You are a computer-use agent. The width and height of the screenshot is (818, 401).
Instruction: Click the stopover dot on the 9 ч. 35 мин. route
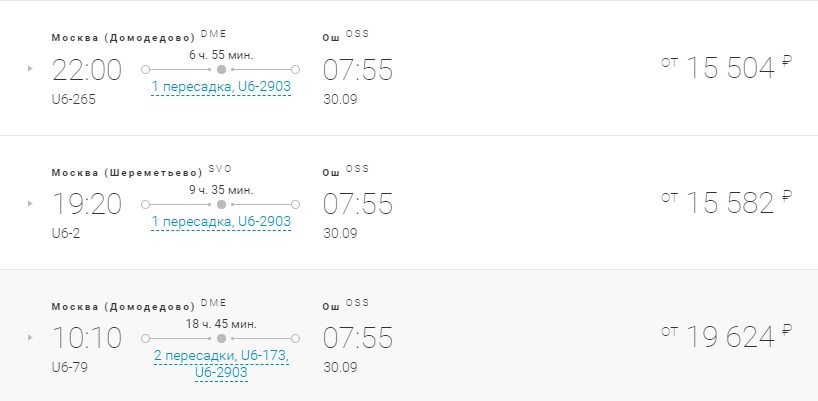coord(221,204)
